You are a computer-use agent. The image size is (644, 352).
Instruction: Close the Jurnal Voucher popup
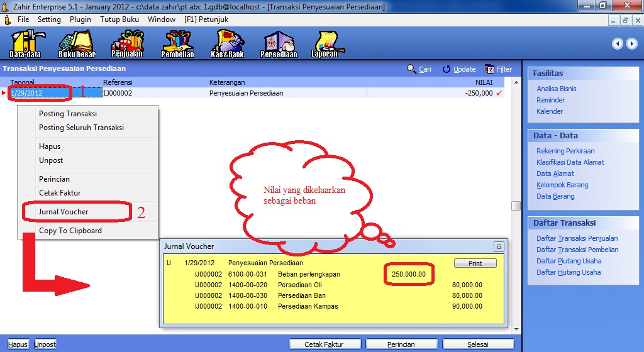(x=499, y=246)
